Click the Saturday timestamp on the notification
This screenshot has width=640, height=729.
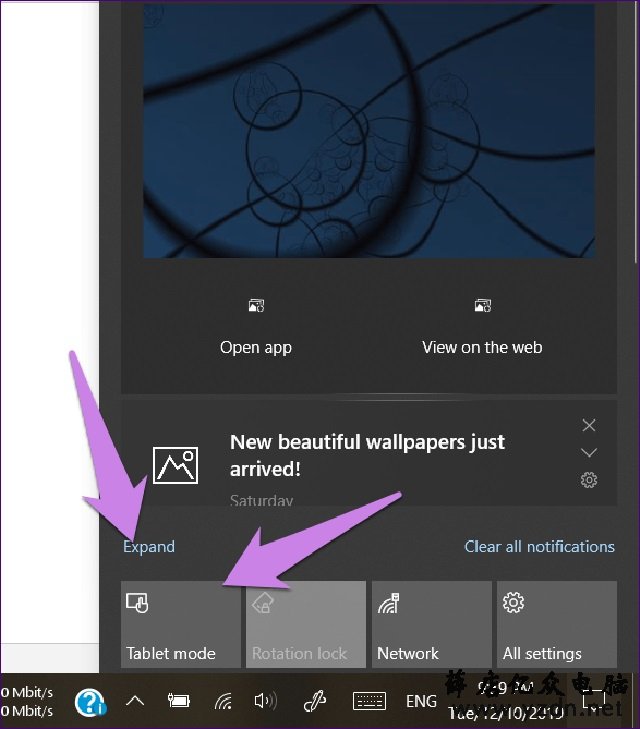pyautogui.click(x=261, y=501)
